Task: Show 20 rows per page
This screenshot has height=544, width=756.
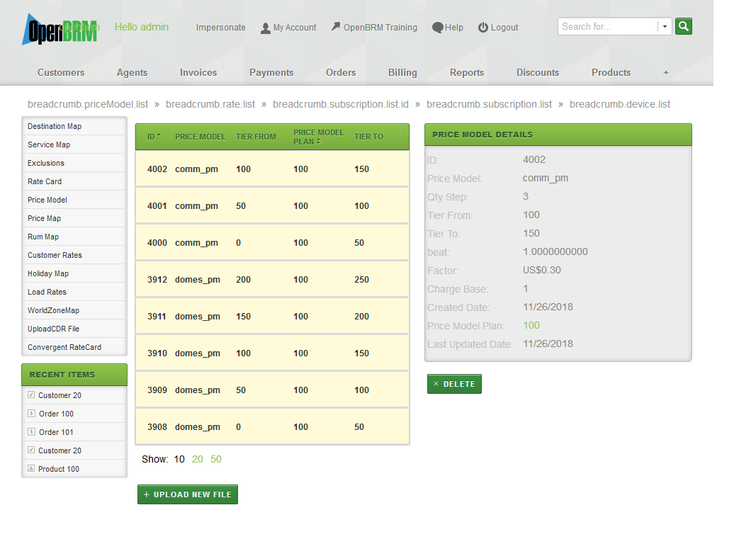Action: (197, 459)
